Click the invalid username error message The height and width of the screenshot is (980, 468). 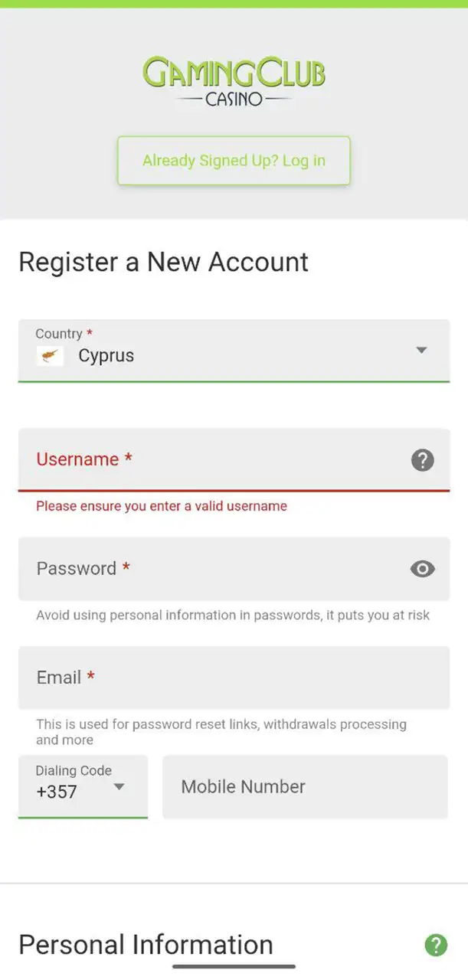click(162, 506)
